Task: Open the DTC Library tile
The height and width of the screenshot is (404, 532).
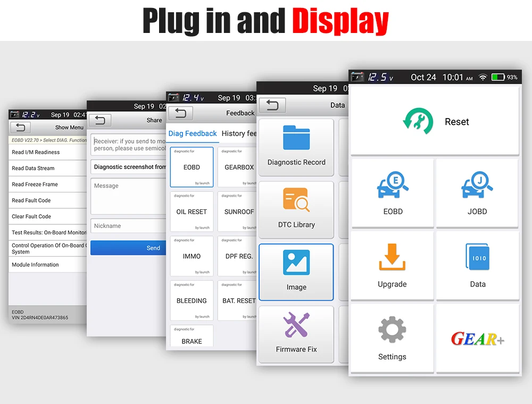Action: pyautogui.click(x=296, y=210)
